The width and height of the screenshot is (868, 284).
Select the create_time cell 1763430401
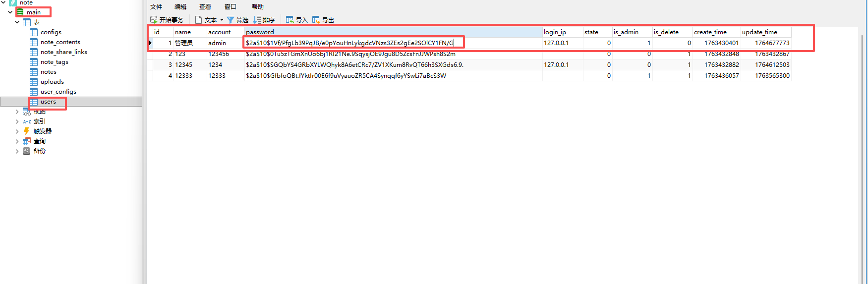pos(717,43)
